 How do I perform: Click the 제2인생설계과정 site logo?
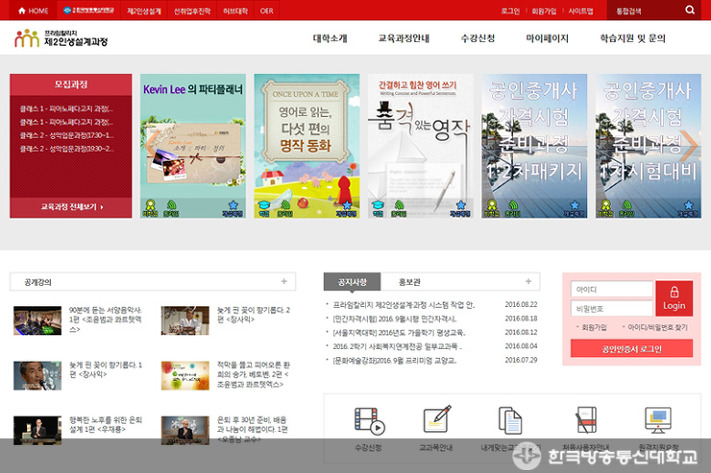tap(61, 39)
